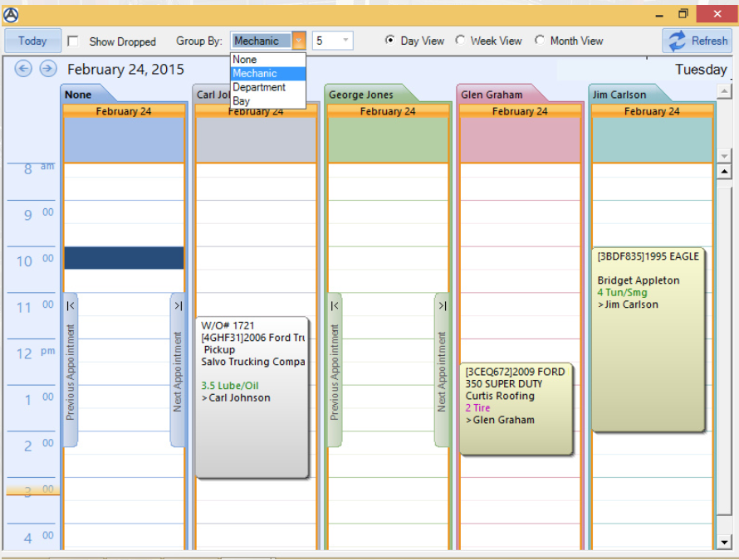Go to the next day arrow
Image resolution: width=739 pixels, height=560 pixels.
(x=47, y=69)
